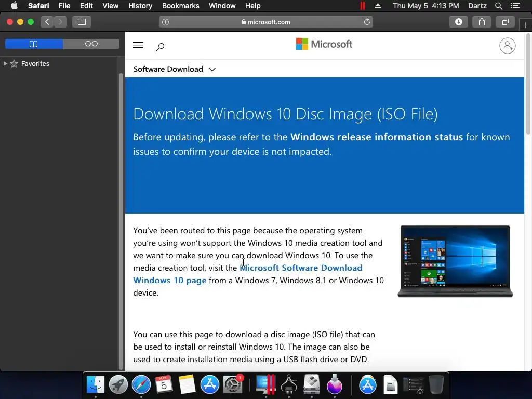
Task: Open Notification Center list icon
Action: pyautogui.click(x=515, y=6)
